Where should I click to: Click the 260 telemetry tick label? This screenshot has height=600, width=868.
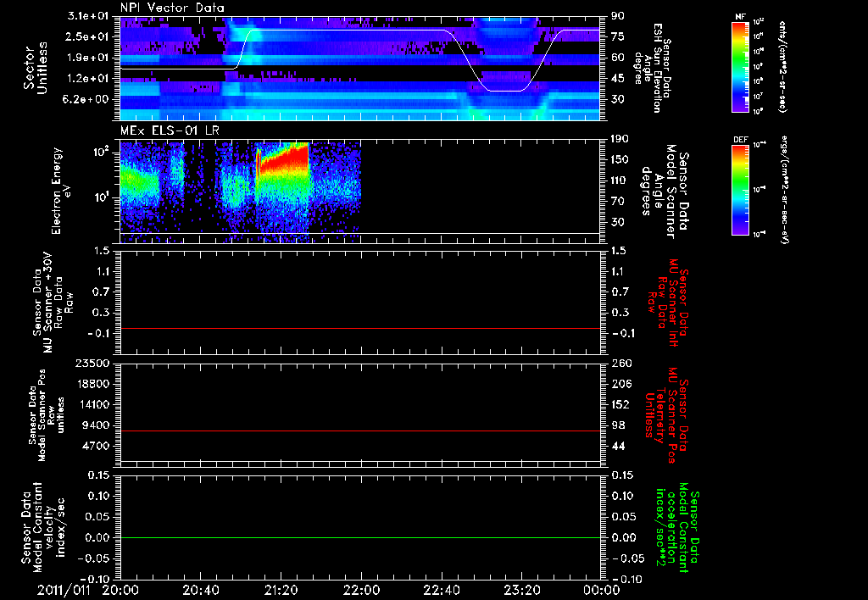click(620, 364)
